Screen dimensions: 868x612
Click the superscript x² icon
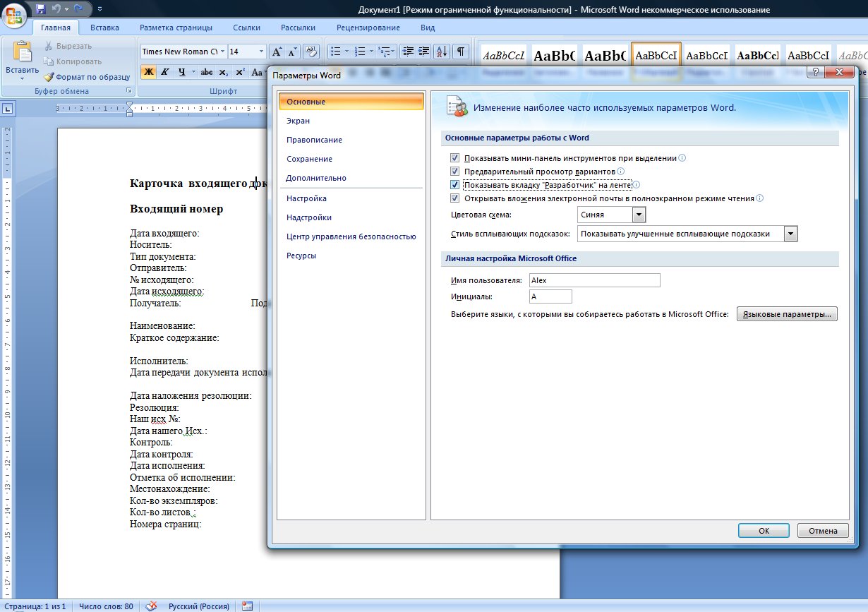click(x=241, y=72)
